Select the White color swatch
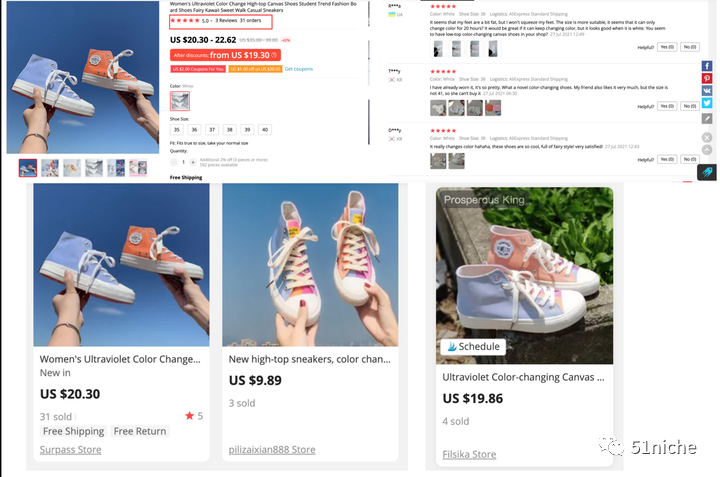The height and width of the screenshot is (477, 720). point(180,100)
